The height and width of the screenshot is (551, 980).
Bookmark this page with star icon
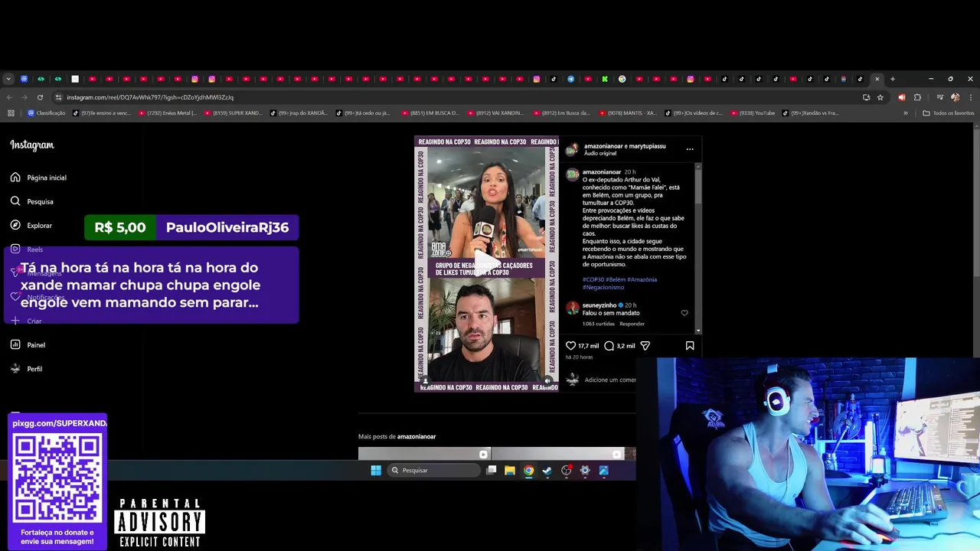880,97
